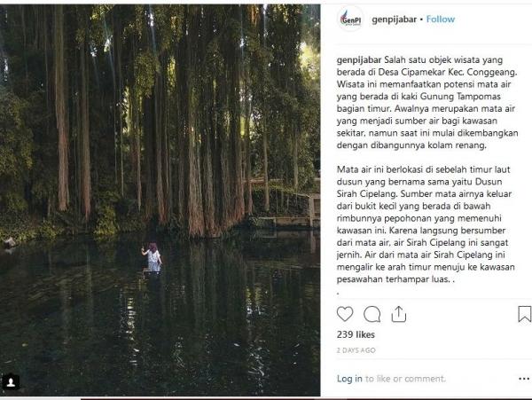Share the post using the share icon
Viewport: 532px width, 400px height.
pyautogui.click(x=399, y=314)
